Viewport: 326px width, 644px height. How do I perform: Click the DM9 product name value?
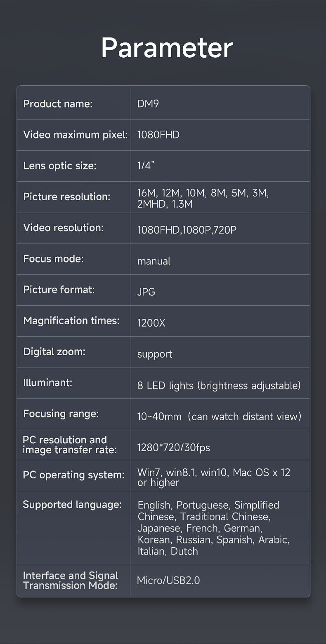pos(148,104)
